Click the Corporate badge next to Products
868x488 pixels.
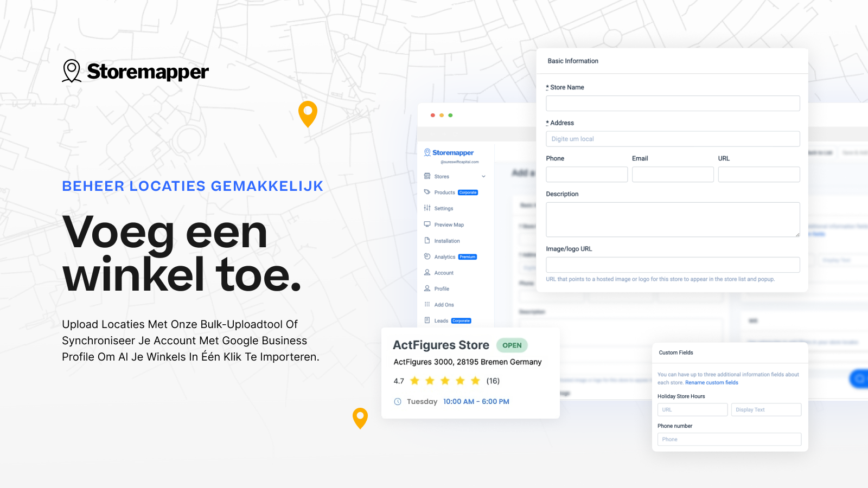click(x=468, y=192)
